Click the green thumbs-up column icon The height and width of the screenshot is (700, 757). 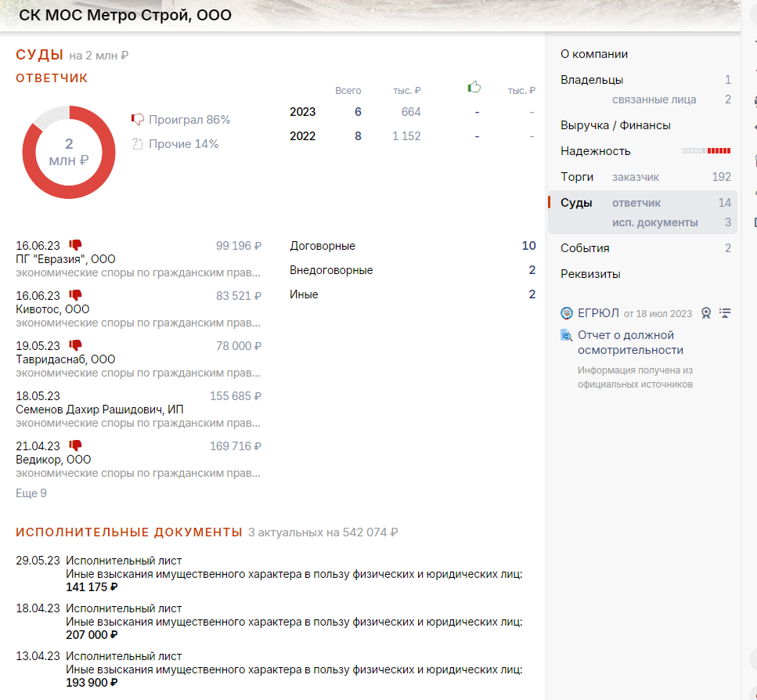[x=474, y=87]
